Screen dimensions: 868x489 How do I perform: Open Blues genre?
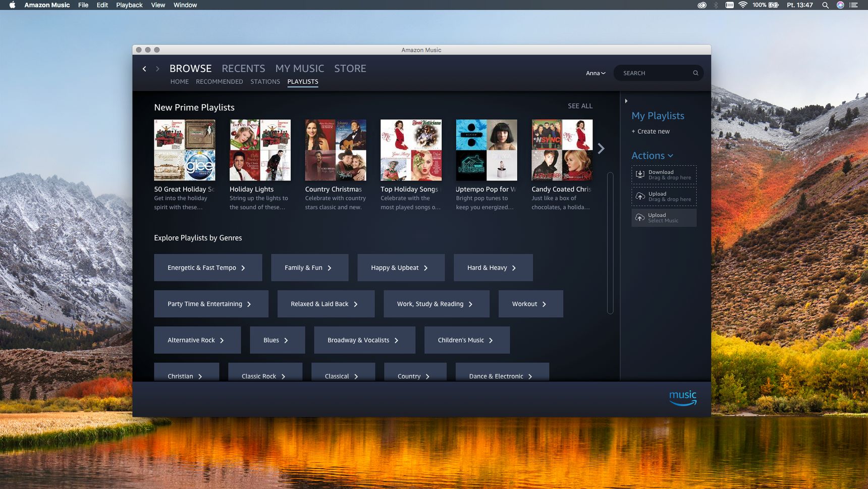pyautogui.click(x=277, y=340)
